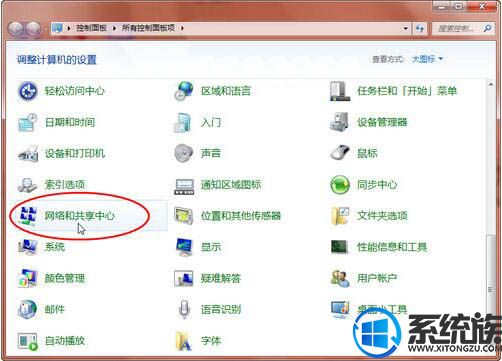
Task: Click the 轻松访问中心 link text
Action: tap(75, 91)
